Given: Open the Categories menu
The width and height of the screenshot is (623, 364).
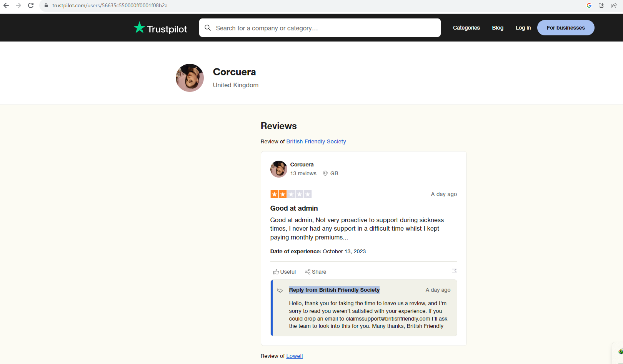Looking at the screenshot, I should 466,28.
